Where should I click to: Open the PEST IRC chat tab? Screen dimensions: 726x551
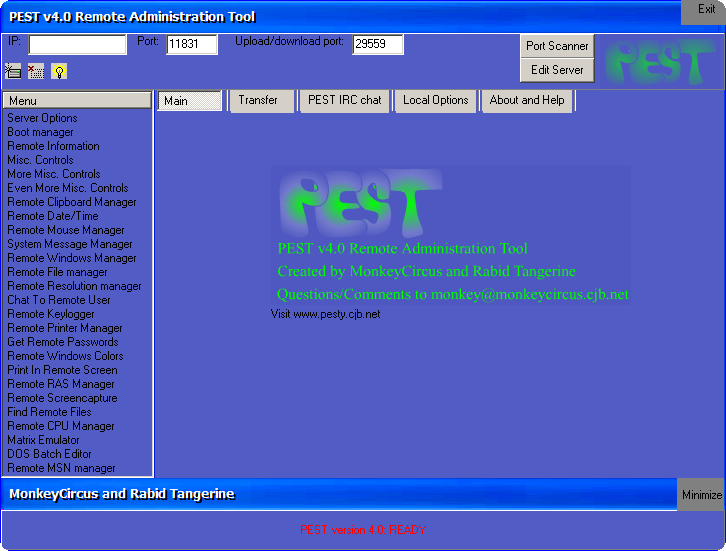point(345,100)
